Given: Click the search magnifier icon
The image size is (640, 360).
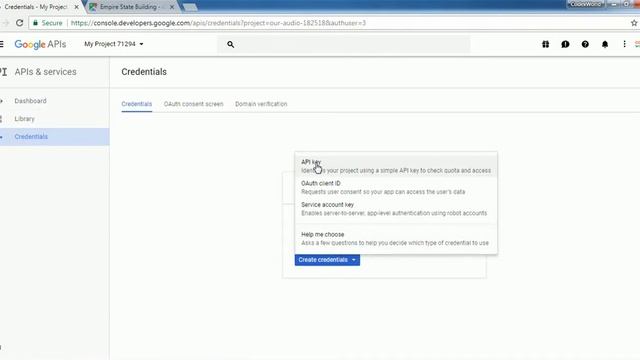Looking at the screenshot, I should click(x=231, y=44).
